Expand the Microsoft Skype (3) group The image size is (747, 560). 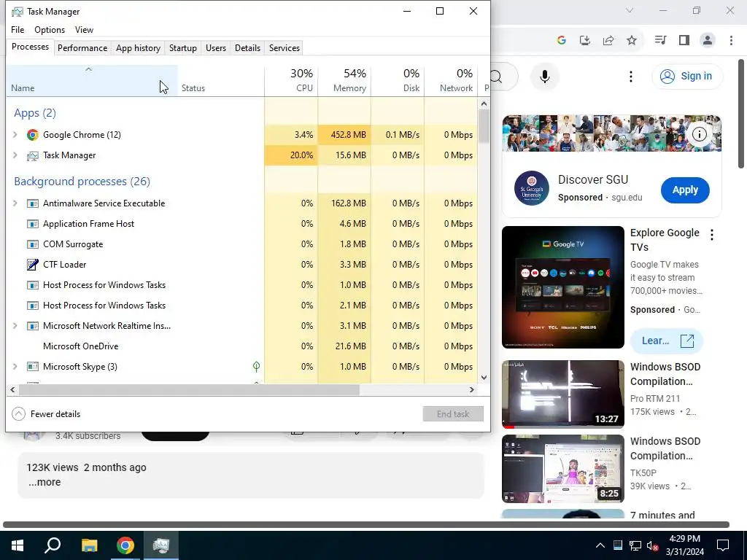coord(15,367)
